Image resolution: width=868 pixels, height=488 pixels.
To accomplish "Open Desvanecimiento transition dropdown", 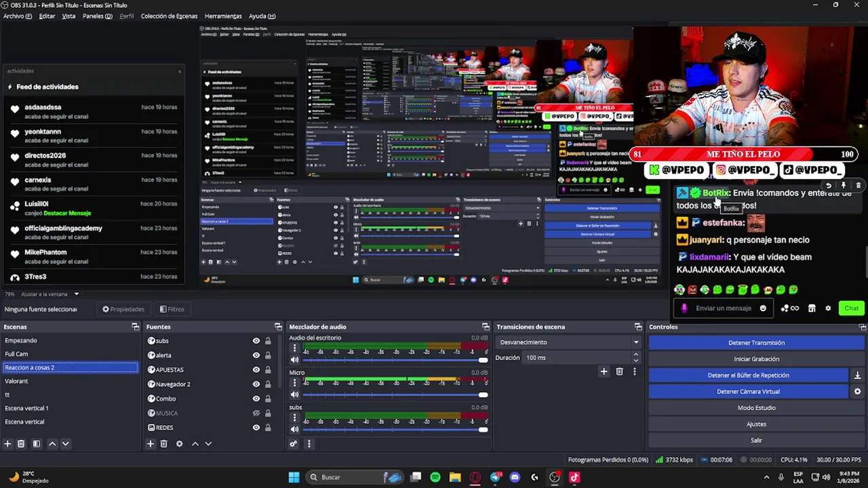I will coord(568,342).
